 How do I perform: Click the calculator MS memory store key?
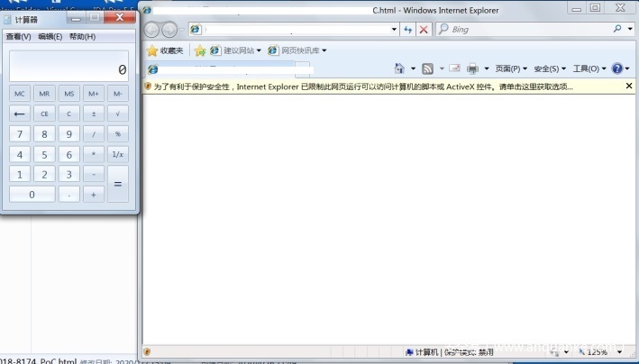pyautogui.click(x=68, y=94)
